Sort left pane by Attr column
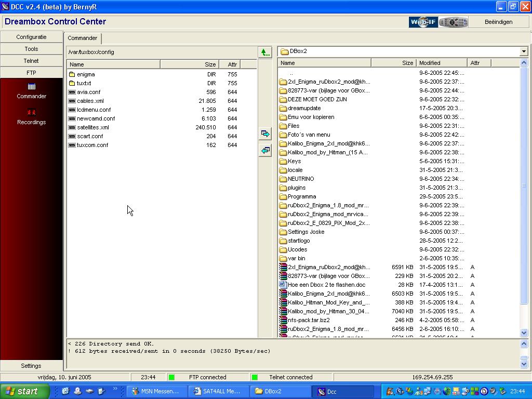Image resolution: width=532 pixels, height=399 pixels. tap(230, 64)
